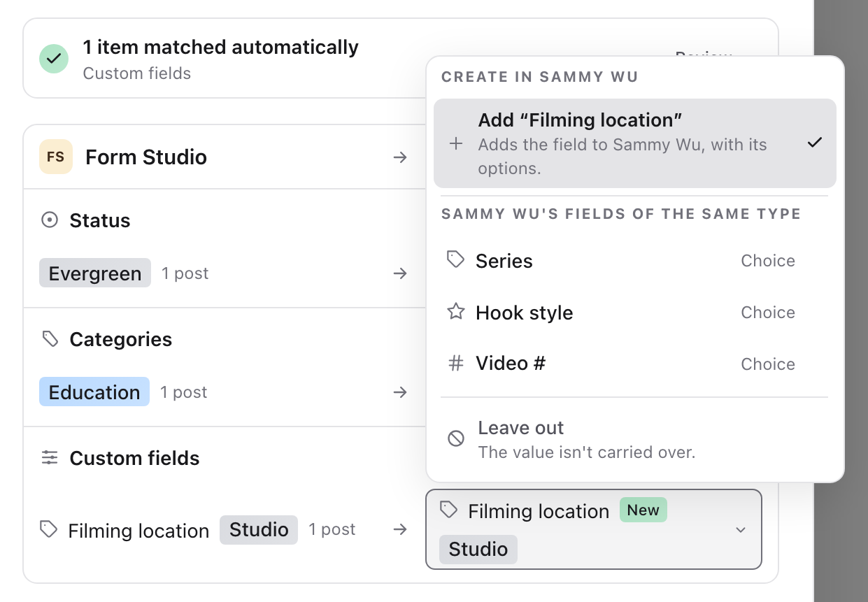Click the Review link partially hidden
The image size is (868, 602).
(704, 53)
